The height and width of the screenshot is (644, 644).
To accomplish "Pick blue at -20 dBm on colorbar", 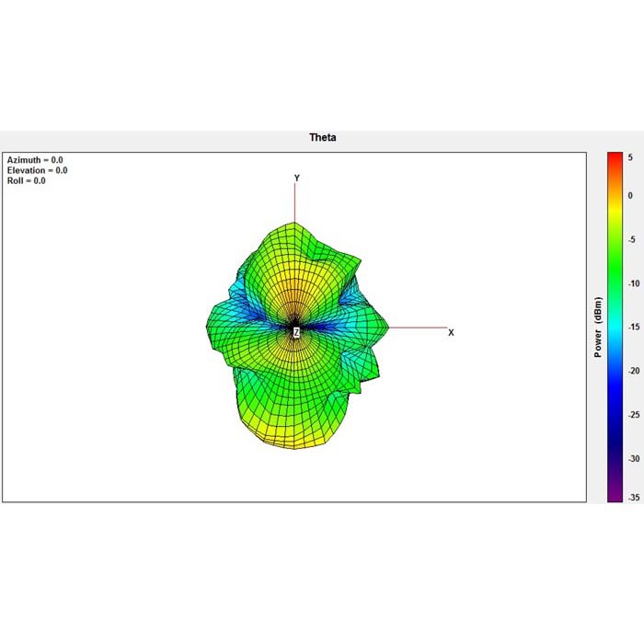I will tap(615, 371).
